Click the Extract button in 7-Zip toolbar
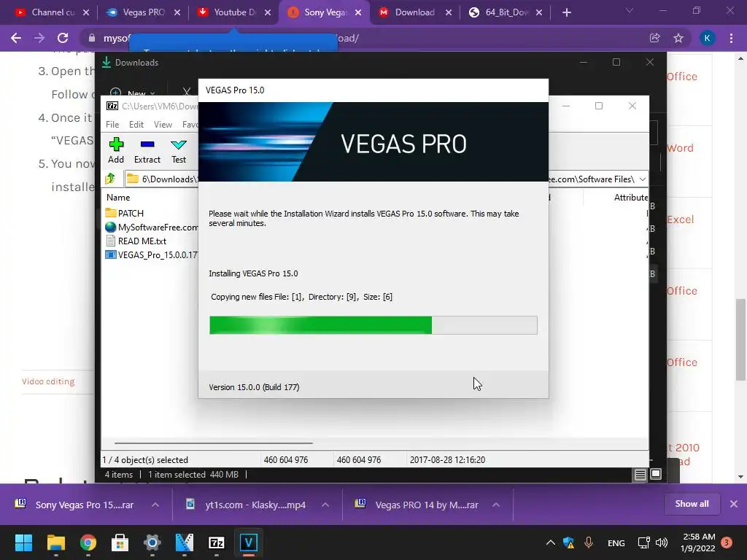747x560 pixels. tap(147, 150)
